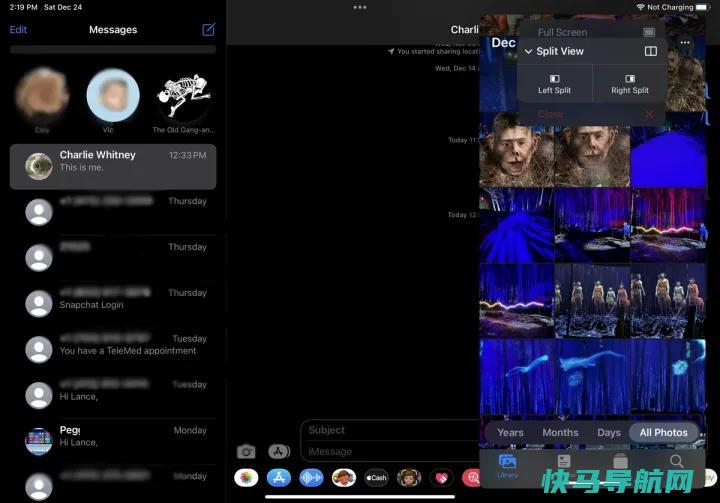Tap the App Store apps icon beside camera
Image resolution: width=720 pixels, height=503 pixels.
[x=279, y=452]
